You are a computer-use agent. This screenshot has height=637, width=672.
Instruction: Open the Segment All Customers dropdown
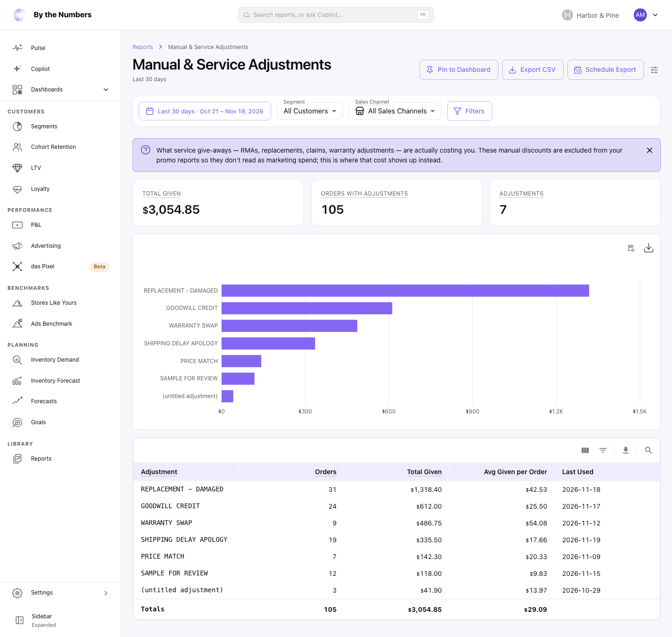pyautogui.click(x=310, y=111)
